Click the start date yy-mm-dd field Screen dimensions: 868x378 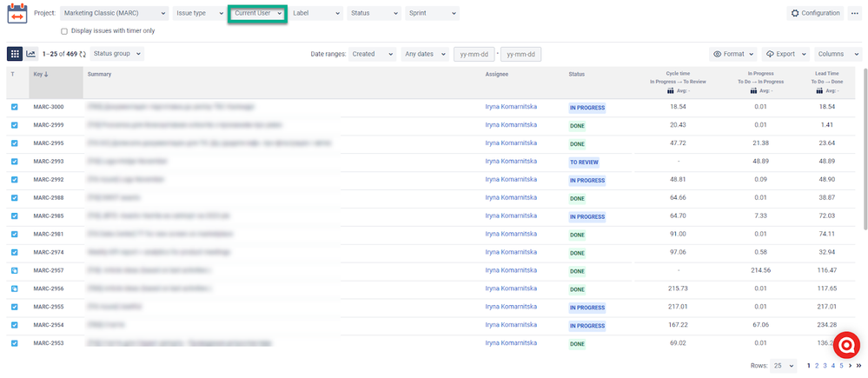tap(474, 54)
